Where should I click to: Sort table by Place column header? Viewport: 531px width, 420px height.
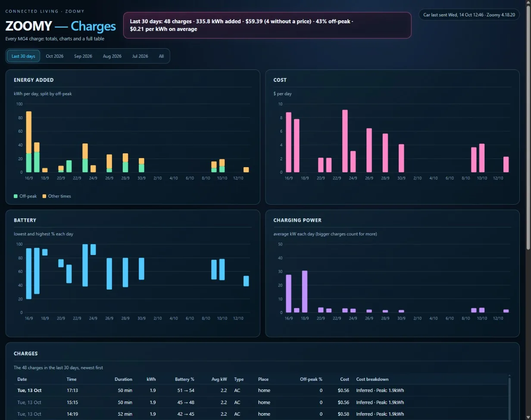[x=263, y=379]
